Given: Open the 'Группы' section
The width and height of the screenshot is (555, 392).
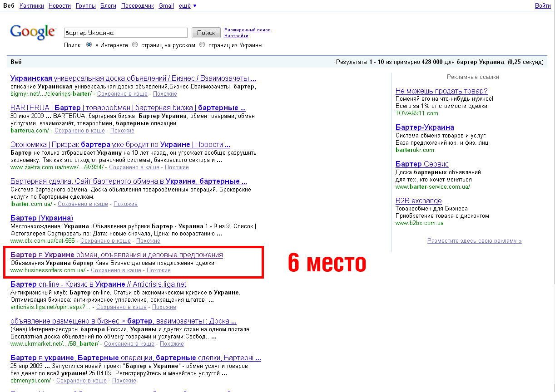Looking at the screenshot, I should coord(85,5).
